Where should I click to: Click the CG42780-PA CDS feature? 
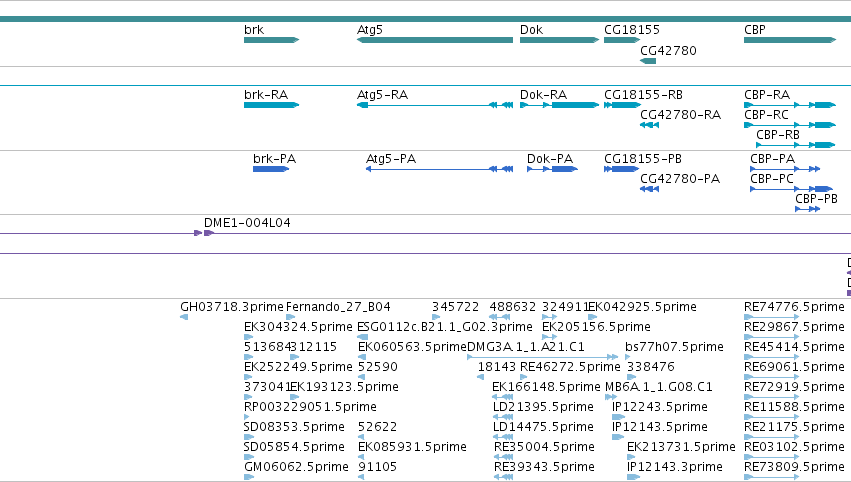point(649,189)
